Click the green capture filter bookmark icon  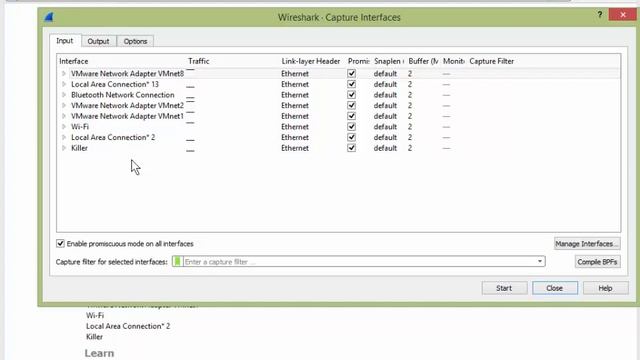177,262
